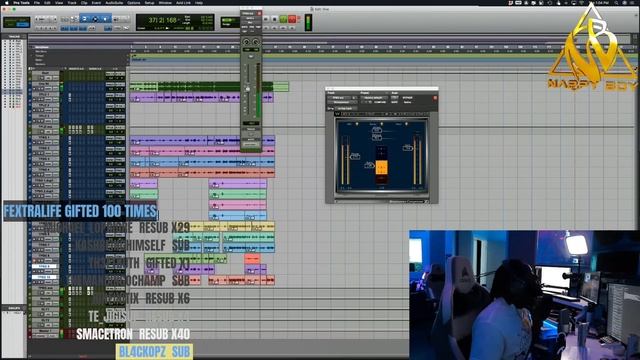Open the Pro Tools application menu
The width and height of the screenshot is (640, 360).
coord(22,2)
